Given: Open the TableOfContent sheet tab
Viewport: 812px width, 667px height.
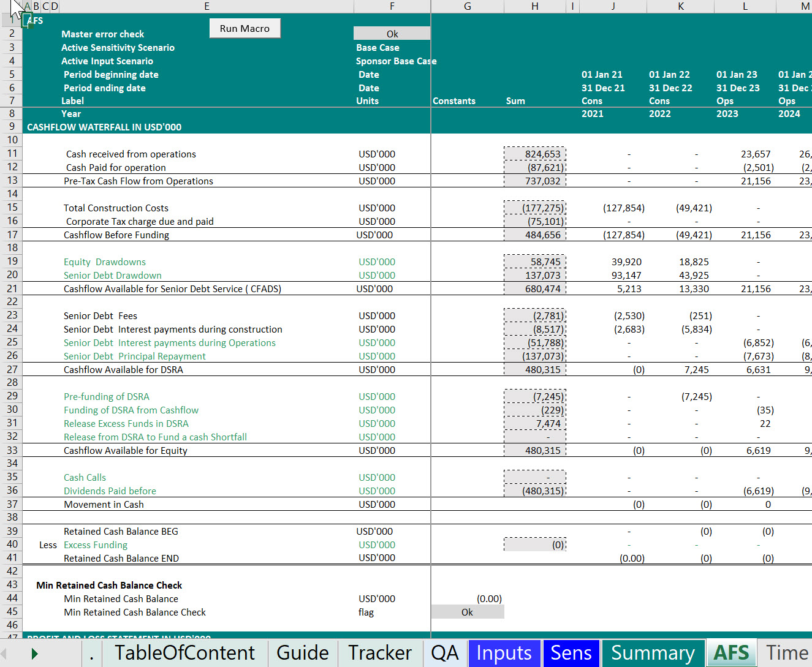Looking at the screenshot, I should pos(184,652).
